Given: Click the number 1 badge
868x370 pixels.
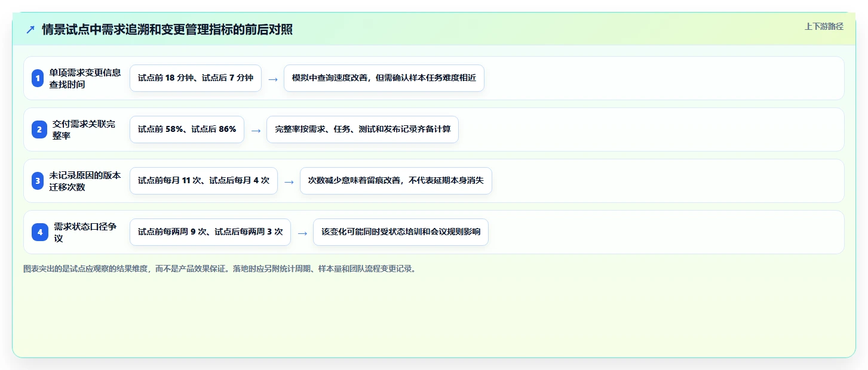Looking at the screenshot, I should pyautogui.click(x=38, y=78).
